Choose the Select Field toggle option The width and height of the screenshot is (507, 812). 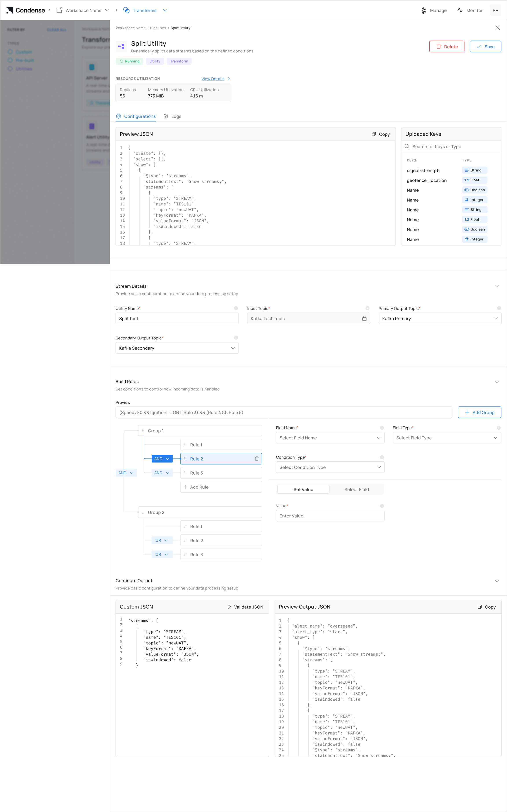356,490
